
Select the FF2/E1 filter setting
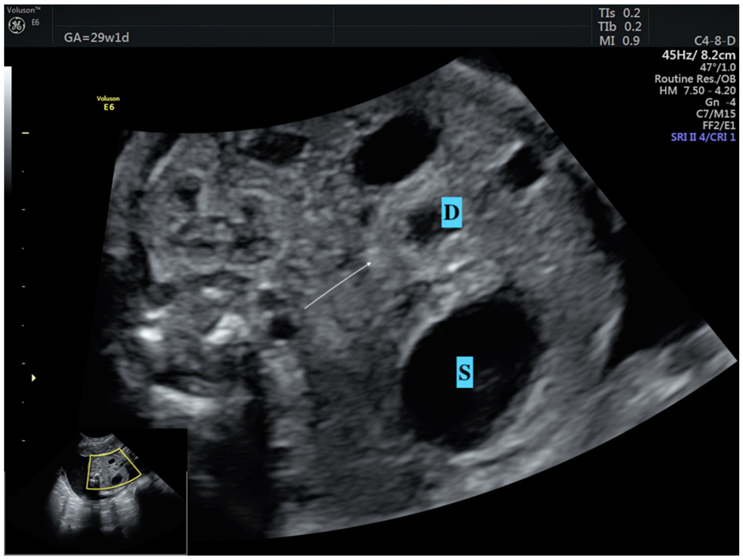(718, 126)
